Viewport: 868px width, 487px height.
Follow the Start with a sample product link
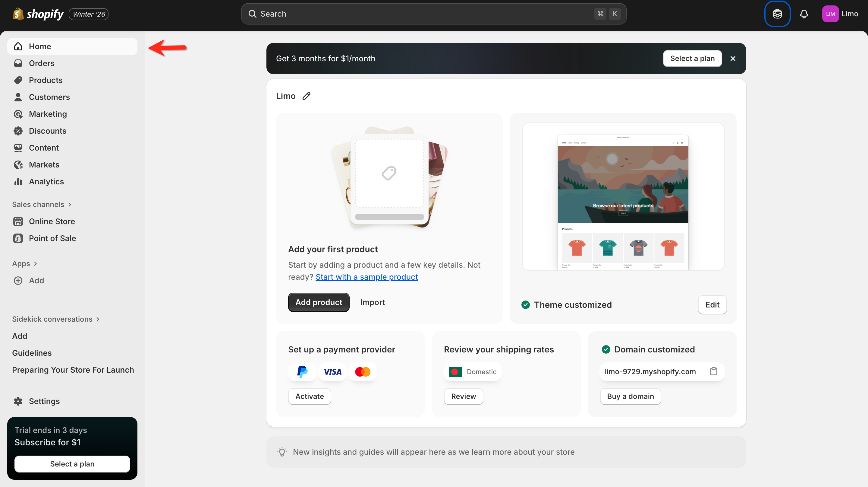coord(366,277)
